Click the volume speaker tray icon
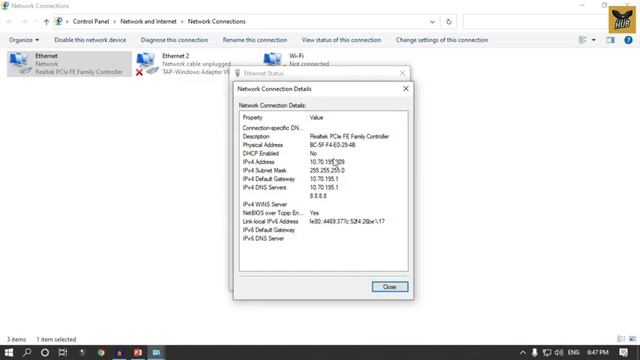 559,352
